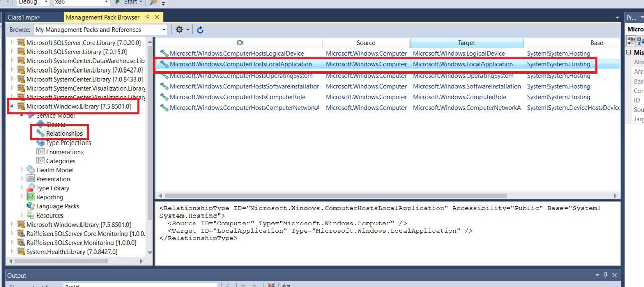
Task: Sort by the Base column header
Action: pyautogui.click(x=572, y=43)
